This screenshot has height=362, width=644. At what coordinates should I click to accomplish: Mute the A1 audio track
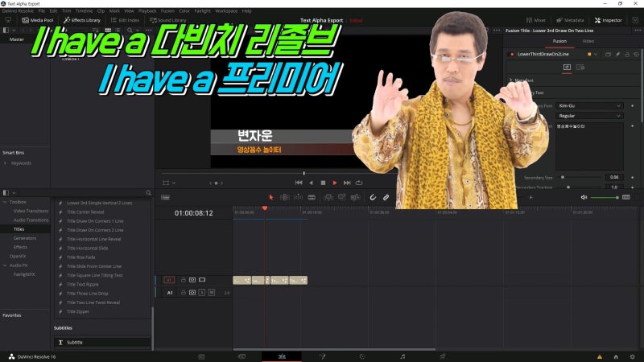(212, 292)
